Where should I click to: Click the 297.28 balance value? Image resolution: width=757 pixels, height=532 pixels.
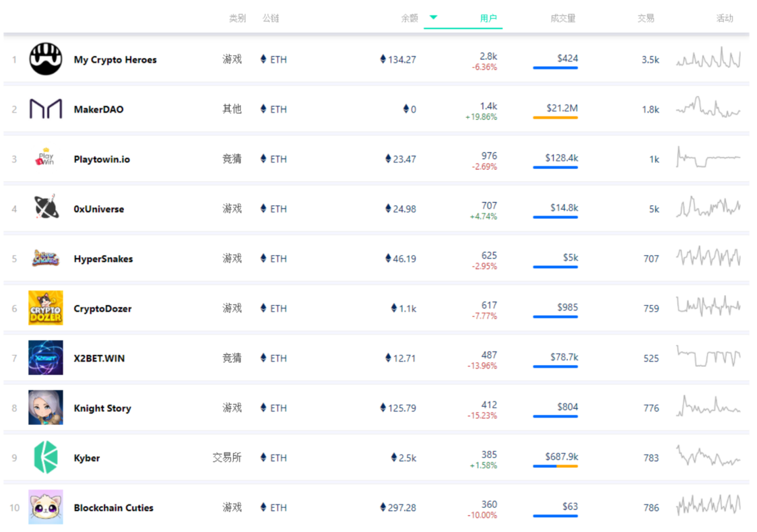point(402,507)
